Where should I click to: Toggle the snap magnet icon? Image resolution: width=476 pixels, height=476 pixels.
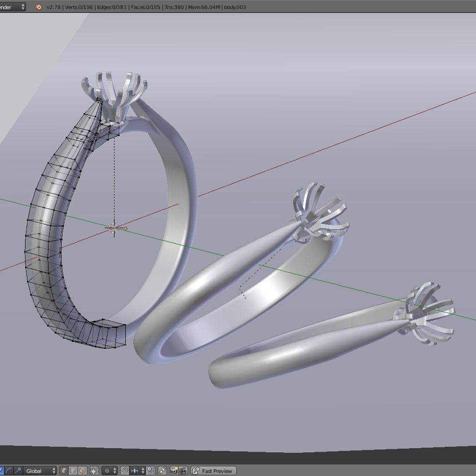coord(124,471)
